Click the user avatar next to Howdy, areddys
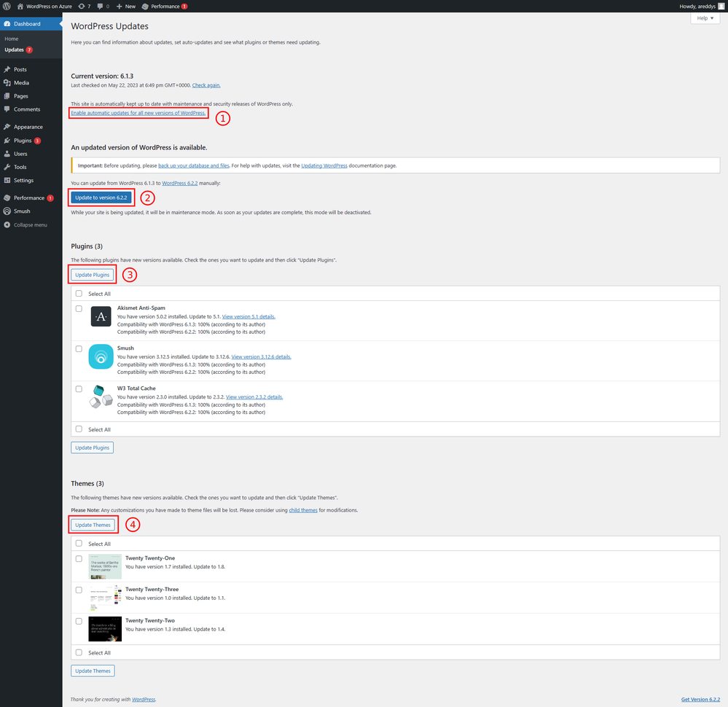728x707 pixels. [721, 6]
